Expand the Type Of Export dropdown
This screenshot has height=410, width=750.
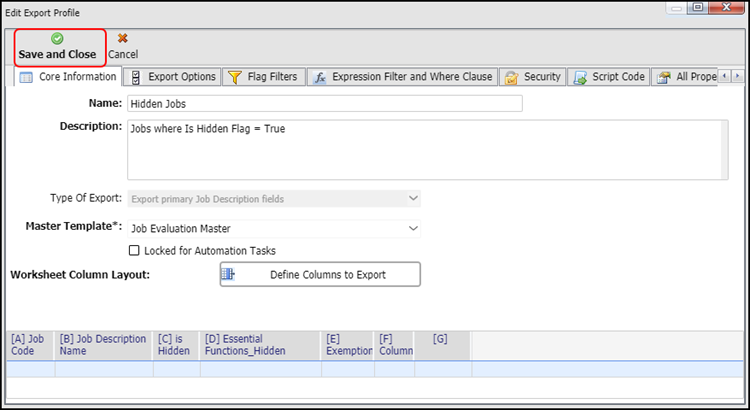pyautogui.click(x=413, y=199)
